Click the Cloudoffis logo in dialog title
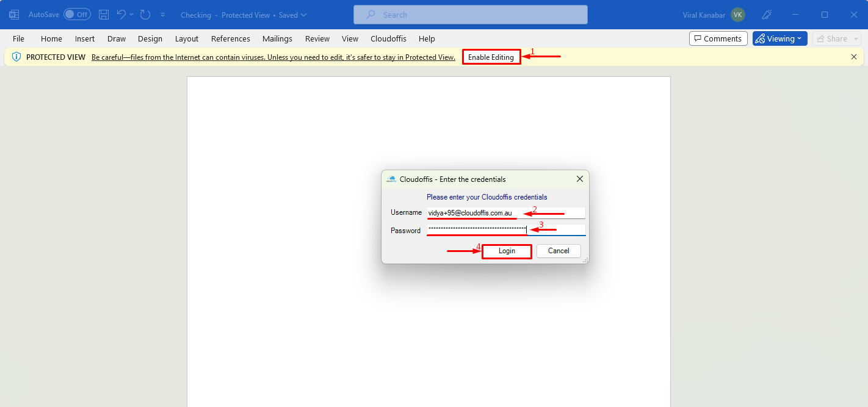 click(391, 179)
